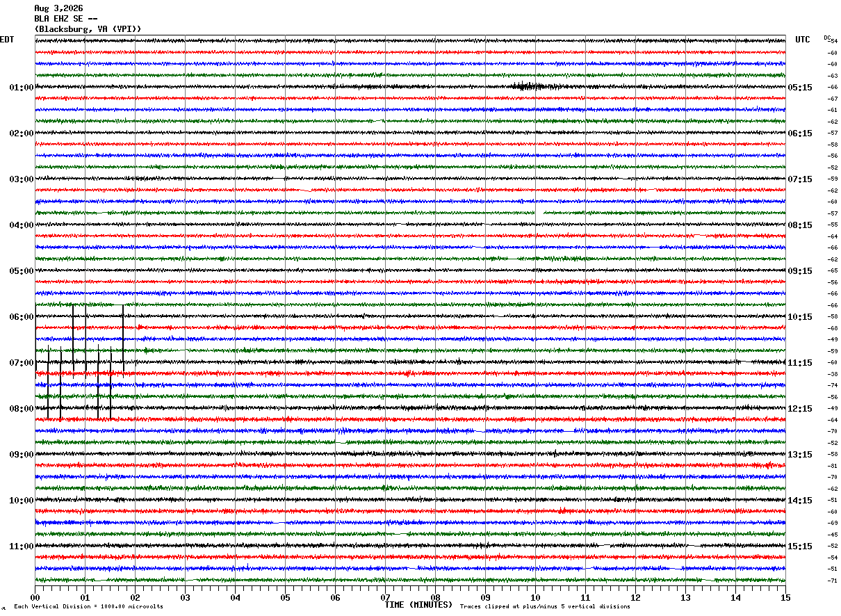Select the 01:00 EDT hour label
The image size is (841, 616).
click(22, 88)
